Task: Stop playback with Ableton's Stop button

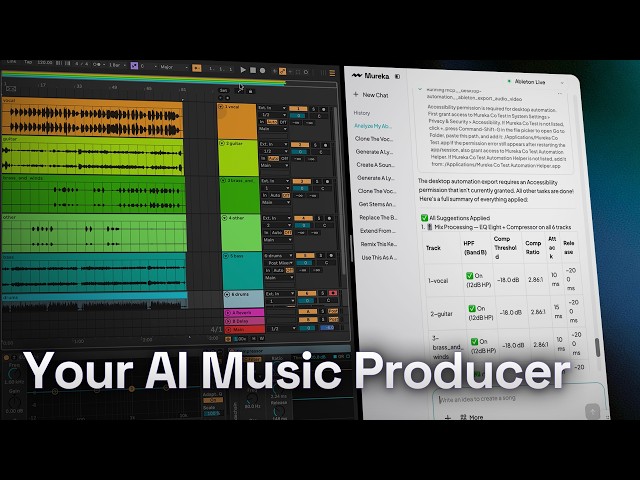Action: coord(253,70)
